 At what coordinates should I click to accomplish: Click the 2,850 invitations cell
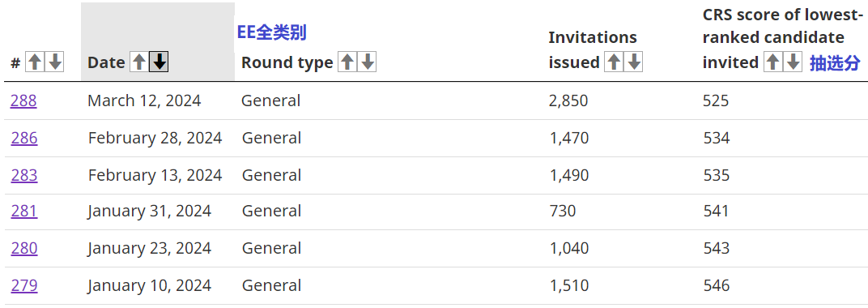(x=568, y=101)
